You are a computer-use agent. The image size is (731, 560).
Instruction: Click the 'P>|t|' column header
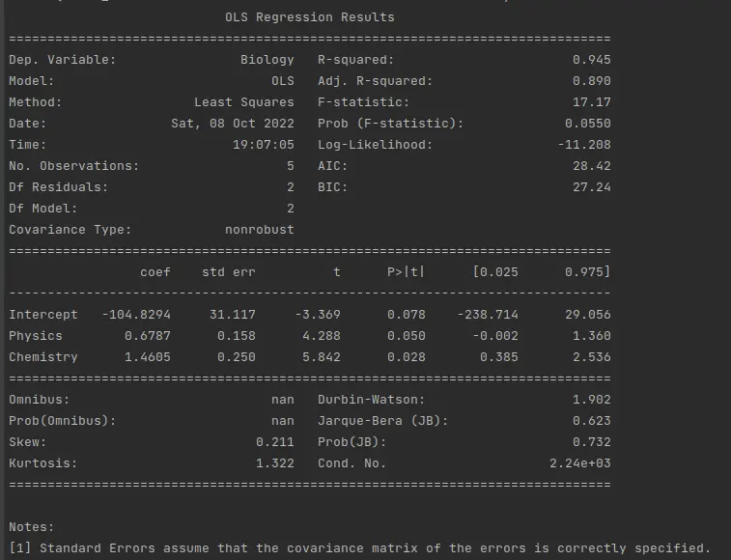pyautogui.click(x=407, y=272)
